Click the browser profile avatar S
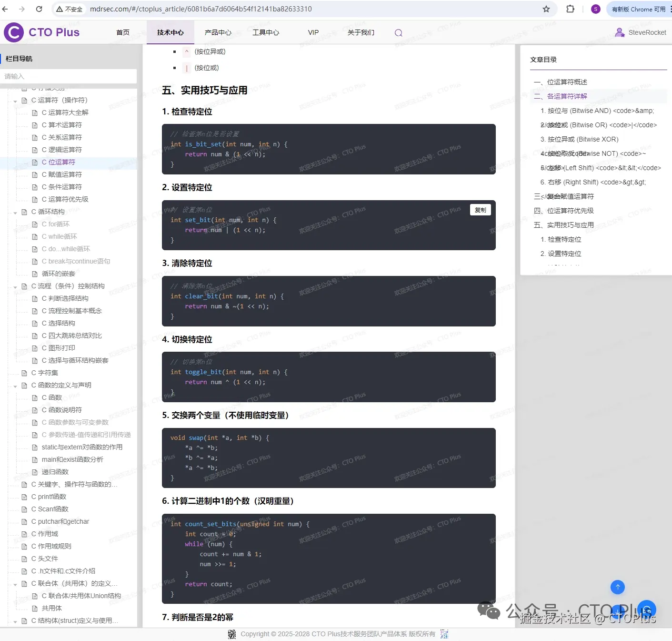672x641 pixels. click(595, 9)
